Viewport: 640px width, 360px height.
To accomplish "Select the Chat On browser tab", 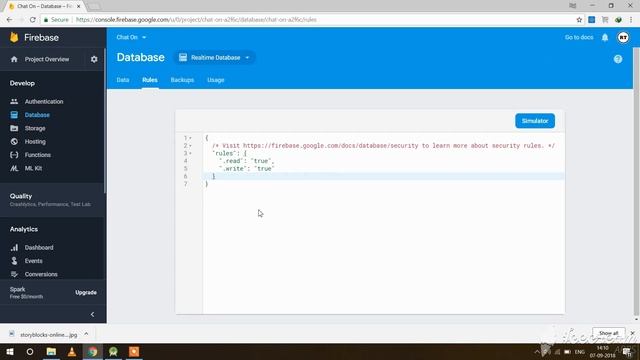I will pyautogui.click(x=44, y=6).
